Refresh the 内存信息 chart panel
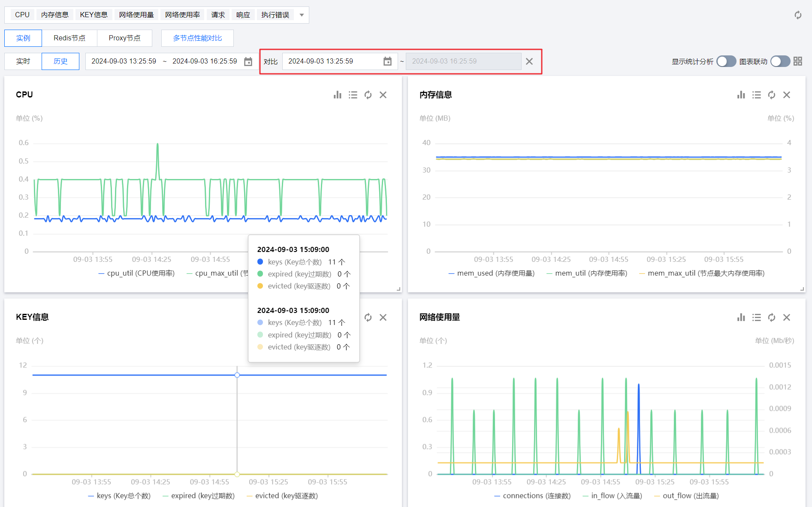 coord(771,95)
